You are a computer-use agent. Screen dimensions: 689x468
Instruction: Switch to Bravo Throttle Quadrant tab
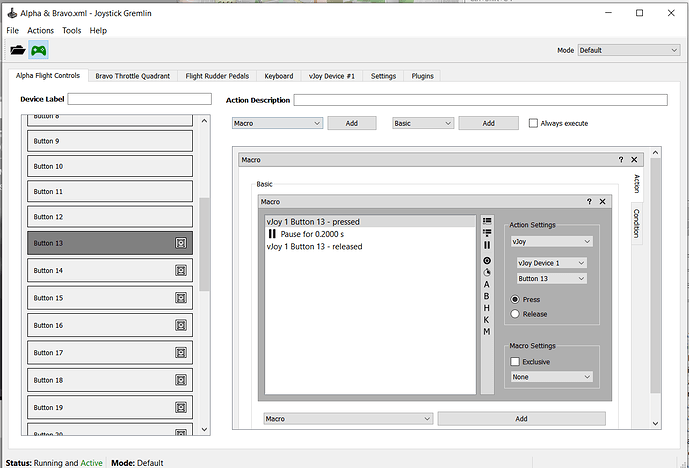click(133, 76)
